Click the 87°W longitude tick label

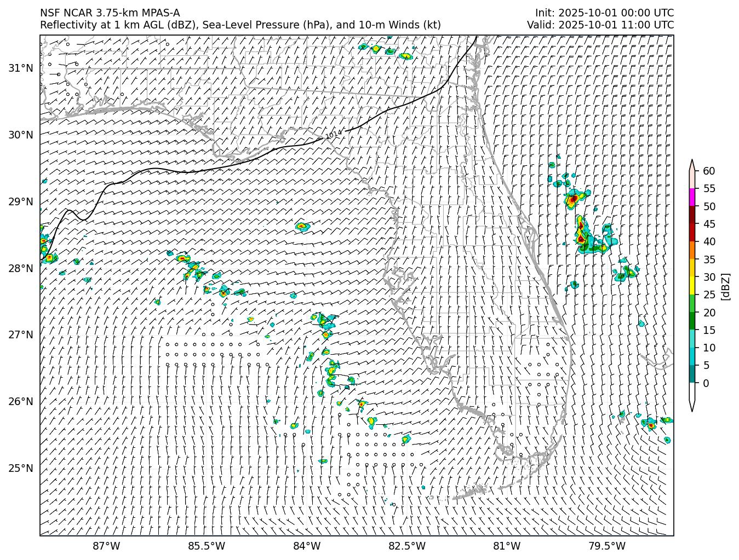tap(106, 546)
